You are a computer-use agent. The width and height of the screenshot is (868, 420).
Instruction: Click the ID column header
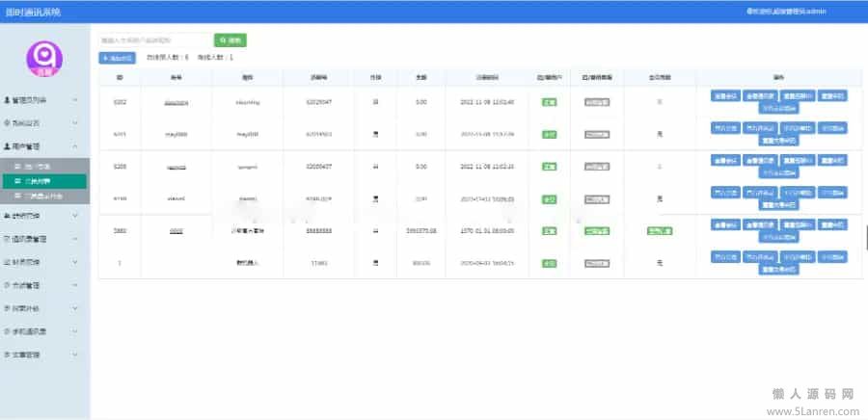point(120,78)
